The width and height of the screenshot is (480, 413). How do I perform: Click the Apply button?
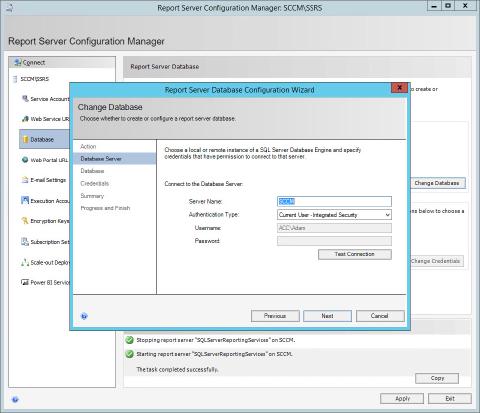(402, 399)
